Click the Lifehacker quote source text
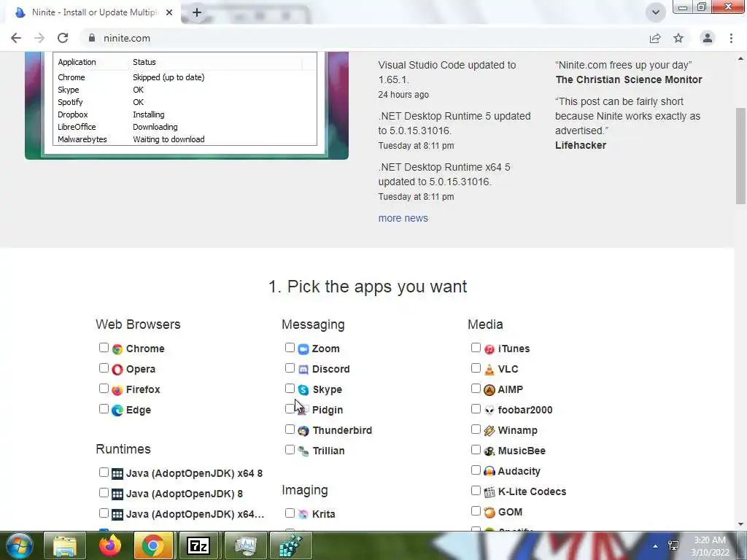The height and width of the screenshot is (560, 747). click(580, 145)
